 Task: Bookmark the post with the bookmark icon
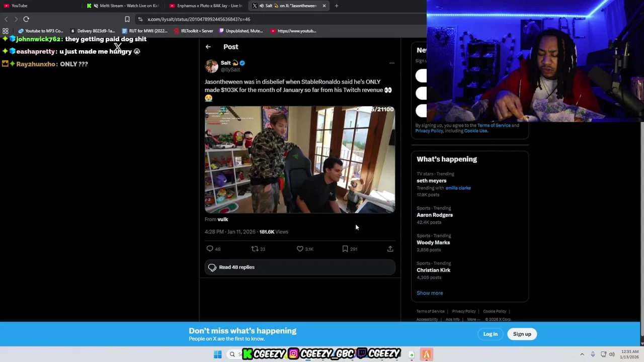(345, 249)
